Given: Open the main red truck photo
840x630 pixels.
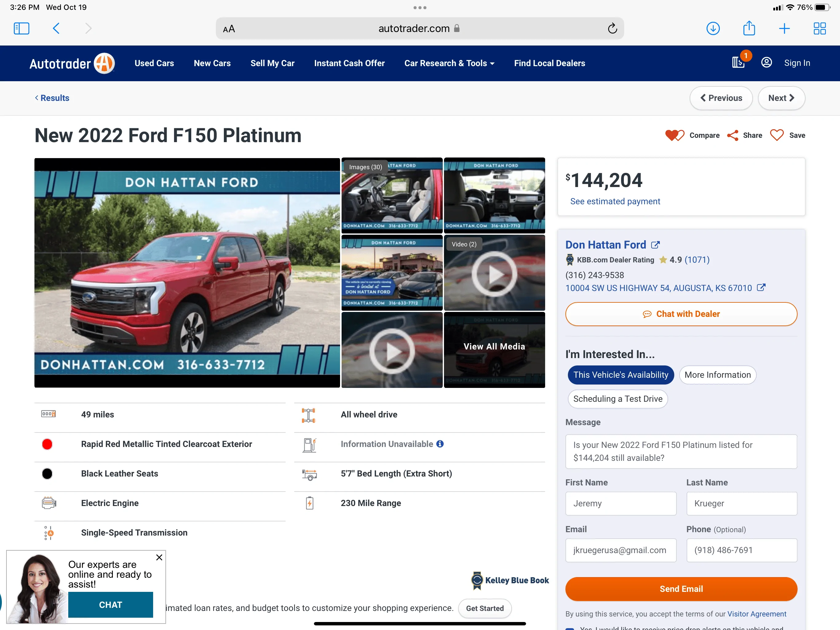Looking at the screenshot, I should coord(187,273).
